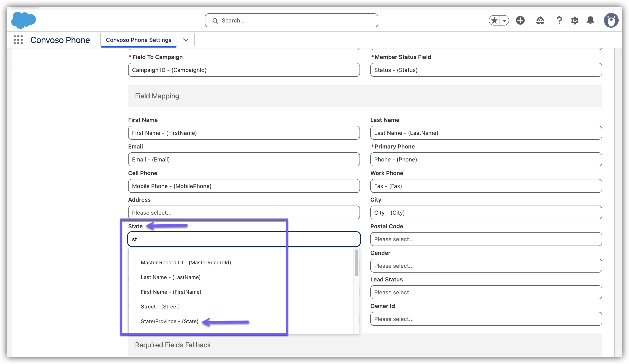This screenshot has width=629, height=364.
Task: Open the Setup gear icon
Action: coord(575,21)
